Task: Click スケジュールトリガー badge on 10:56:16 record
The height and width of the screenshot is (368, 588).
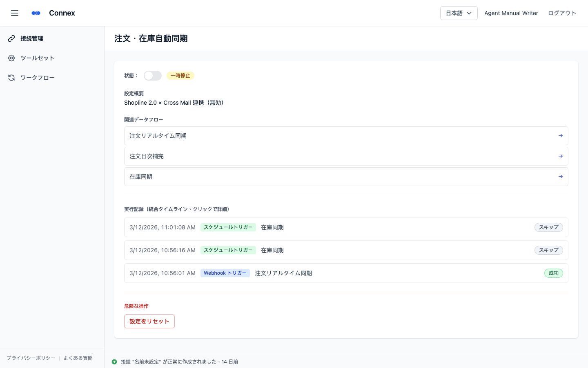Action: tap(228, 250)
